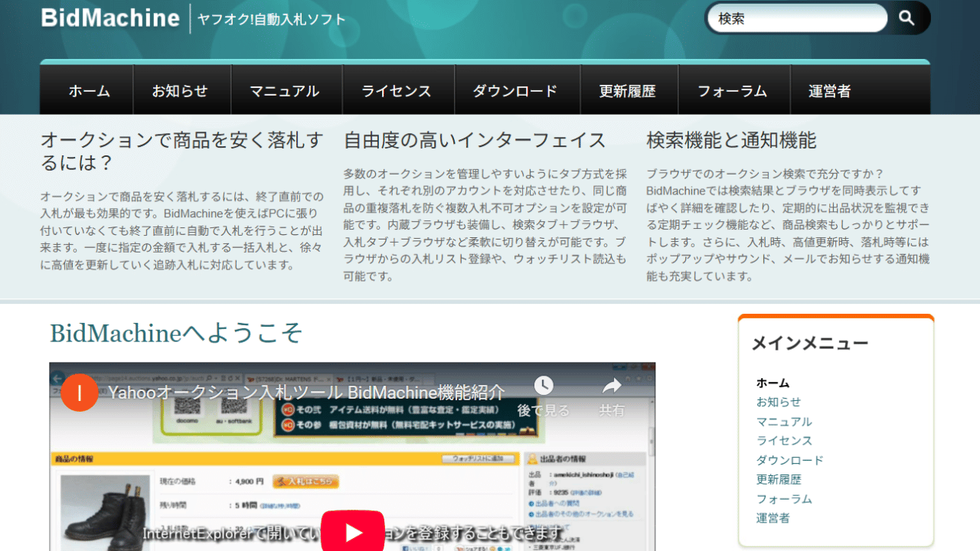
Task: Click ダウンロード in the main menu sidebar
Action: pyautogui.click(x=790, y=460)
